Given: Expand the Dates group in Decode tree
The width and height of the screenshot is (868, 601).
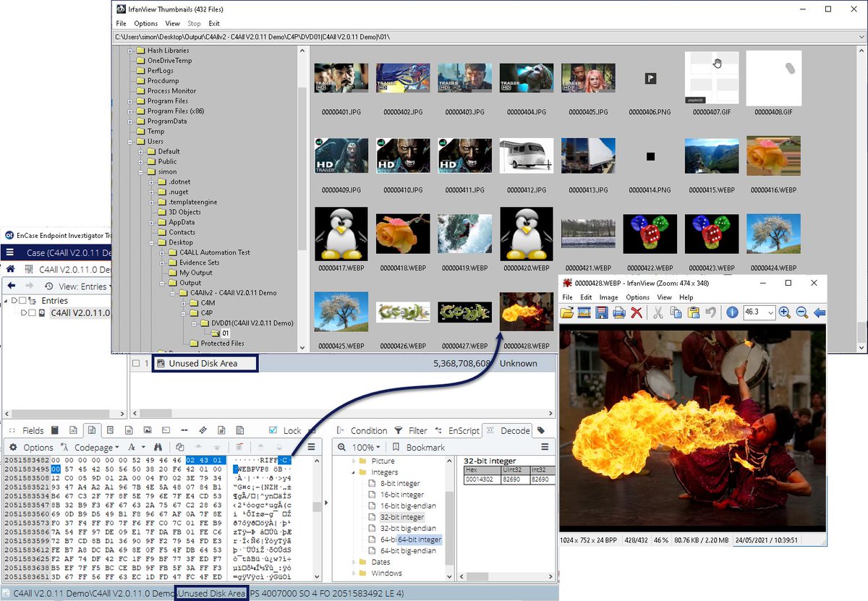Looking at the screenshot, I should (x=354, y=562).
